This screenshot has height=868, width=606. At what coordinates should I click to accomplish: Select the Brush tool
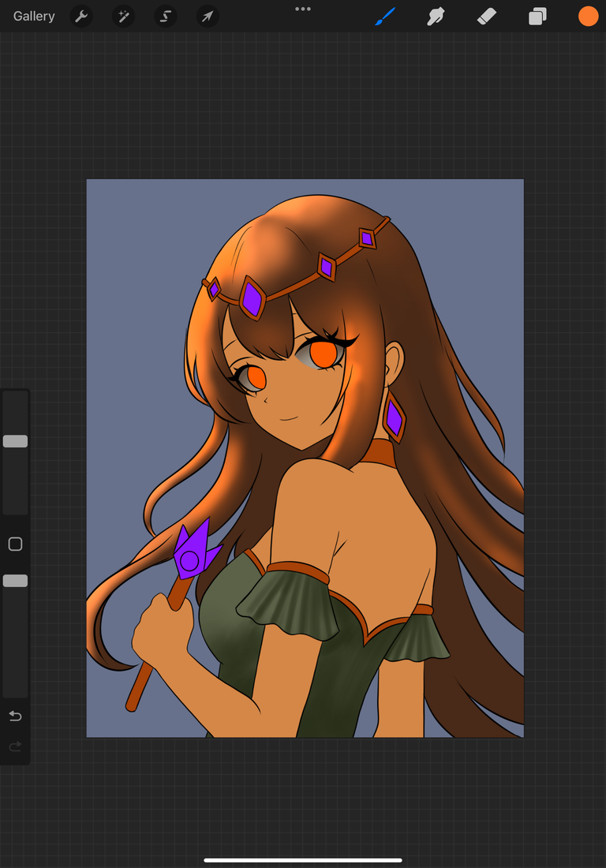pyautogui.click(x=385, y=16)
